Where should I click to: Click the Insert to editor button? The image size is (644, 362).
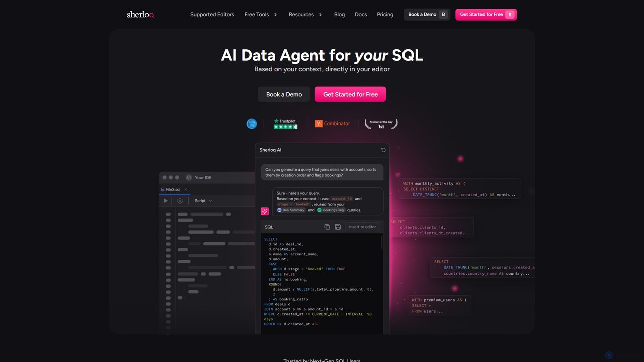[362, 227]
